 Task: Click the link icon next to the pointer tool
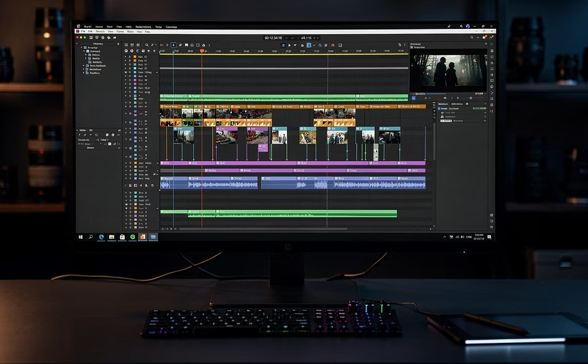[x=180, y=45]
